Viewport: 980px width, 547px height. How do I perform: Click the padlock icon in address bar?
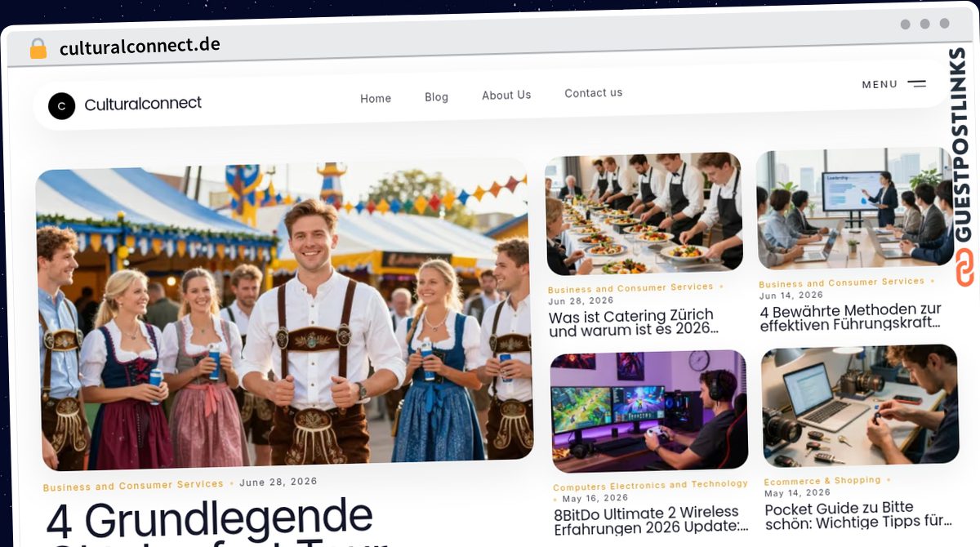(x=38, y=49)
